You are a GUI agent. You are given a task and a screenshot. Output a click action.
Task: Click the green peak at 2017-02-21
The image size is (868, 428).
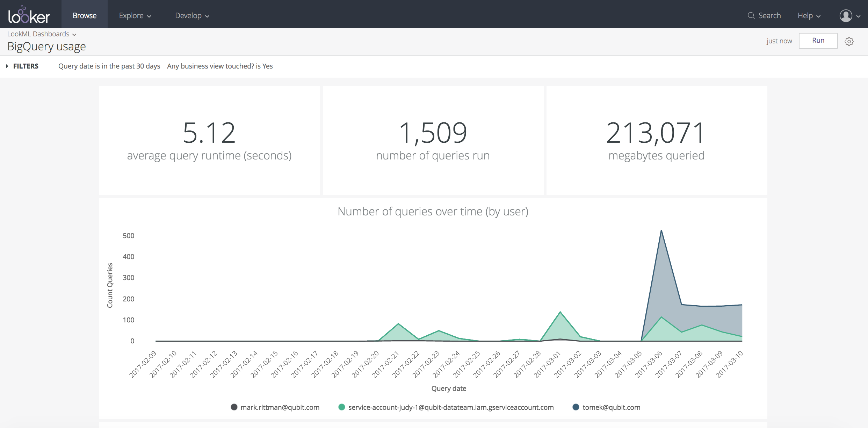[398, 324]
